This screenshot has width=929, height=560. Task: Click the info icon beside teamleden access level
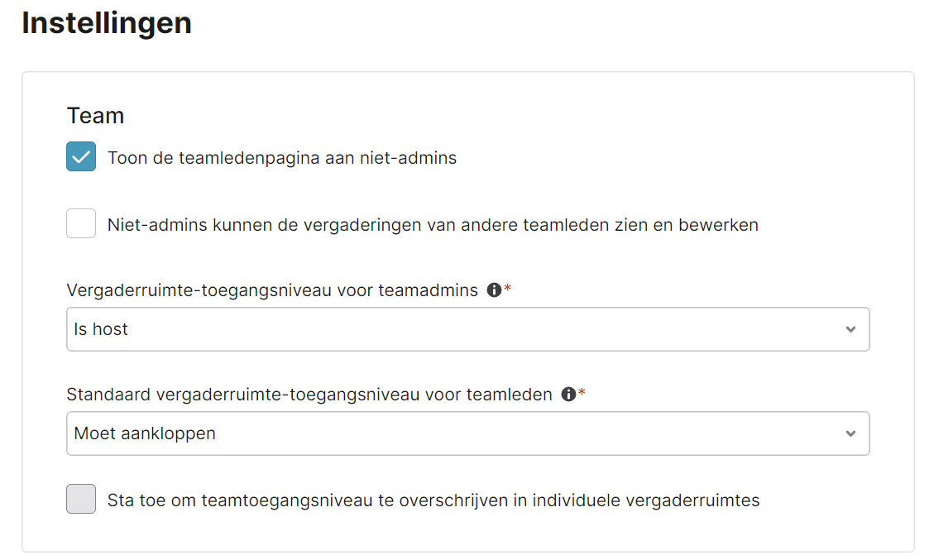[x=569, y=394]
